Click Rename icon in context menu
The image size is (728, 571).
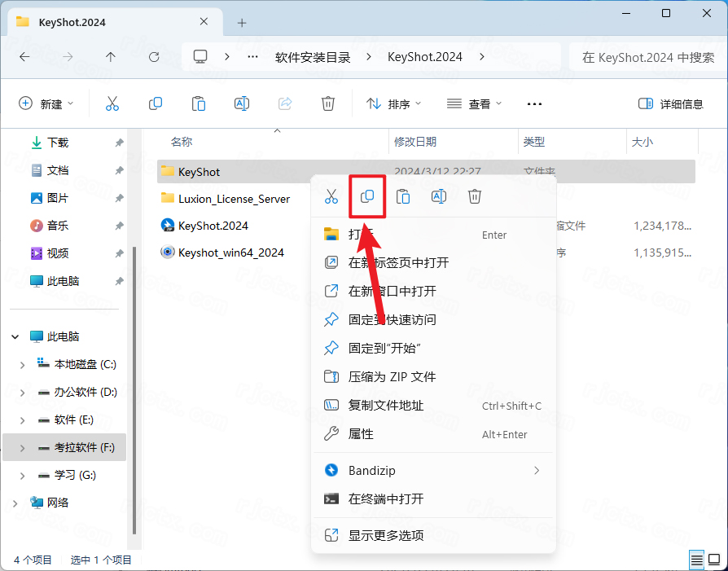[439, 196]
